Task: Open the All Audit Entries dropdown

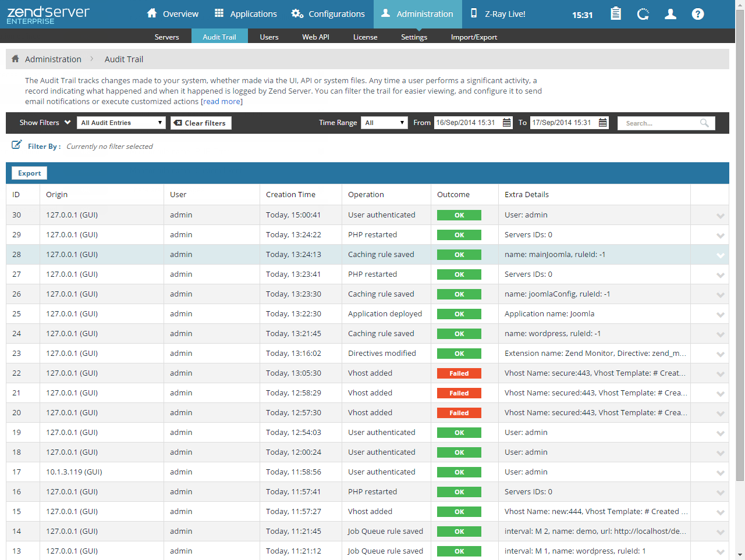Action: click(122, 123)
